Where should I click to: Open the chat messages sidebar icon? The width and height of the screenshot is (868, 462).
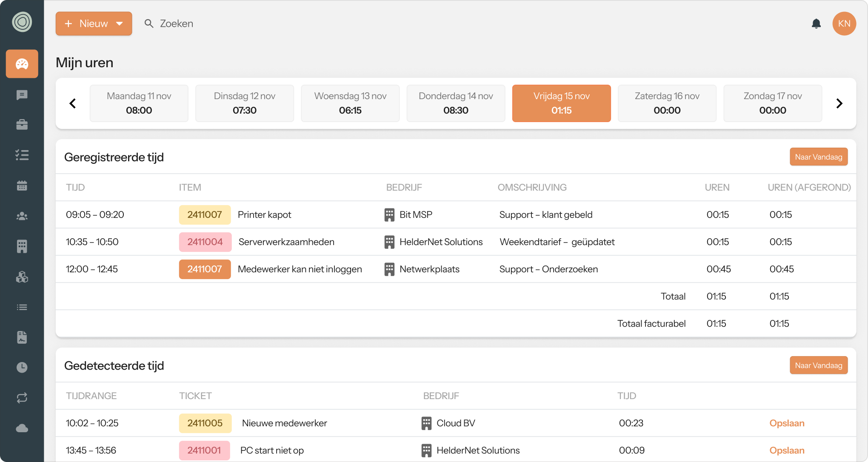[x=22, y=94]
